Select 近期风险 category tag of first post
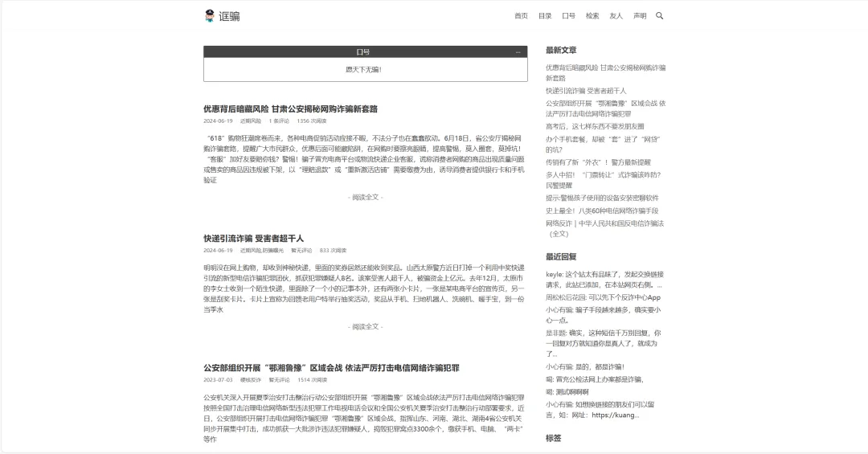 coord(251,121)
